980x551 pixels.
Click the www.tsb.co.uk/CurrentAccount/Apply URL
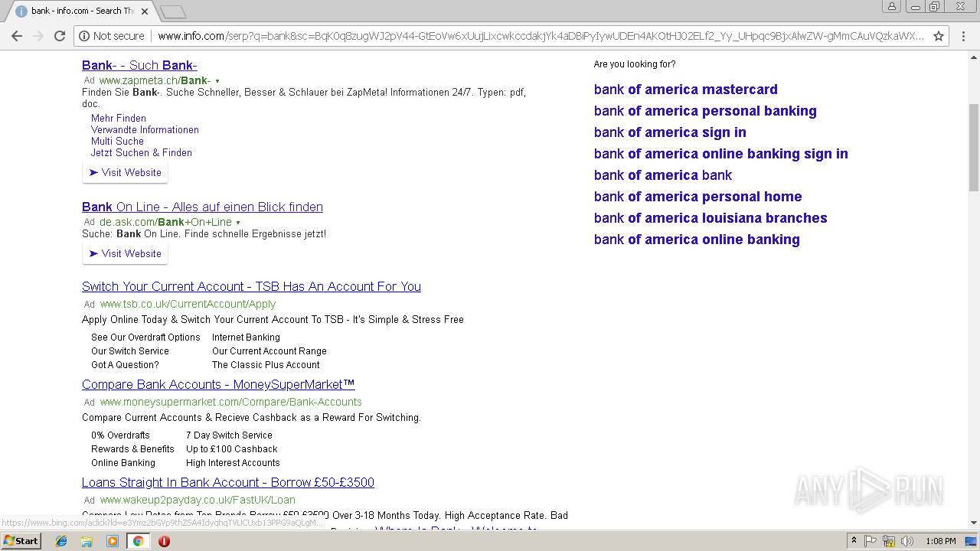pyautogui.click(x=188, y=304)
